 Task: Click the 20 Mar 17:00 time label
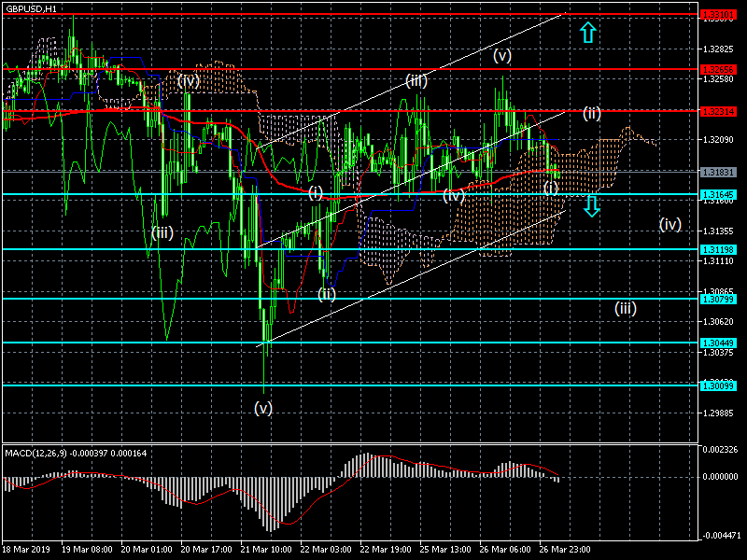(x=206, y=550)
